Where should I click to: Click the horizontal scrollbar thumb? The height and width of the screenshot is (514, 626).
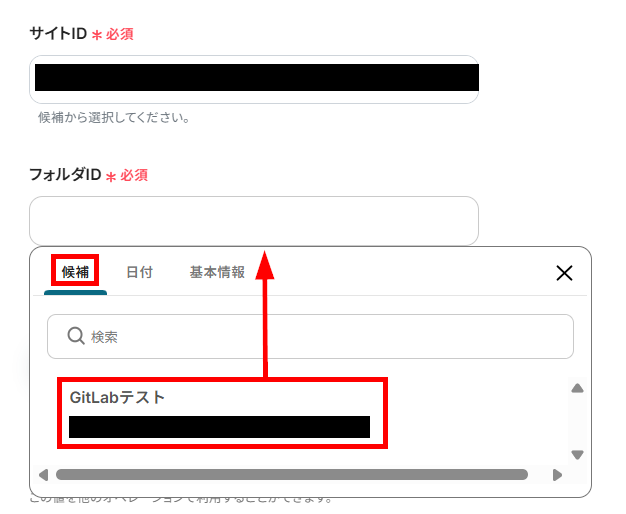292,474
